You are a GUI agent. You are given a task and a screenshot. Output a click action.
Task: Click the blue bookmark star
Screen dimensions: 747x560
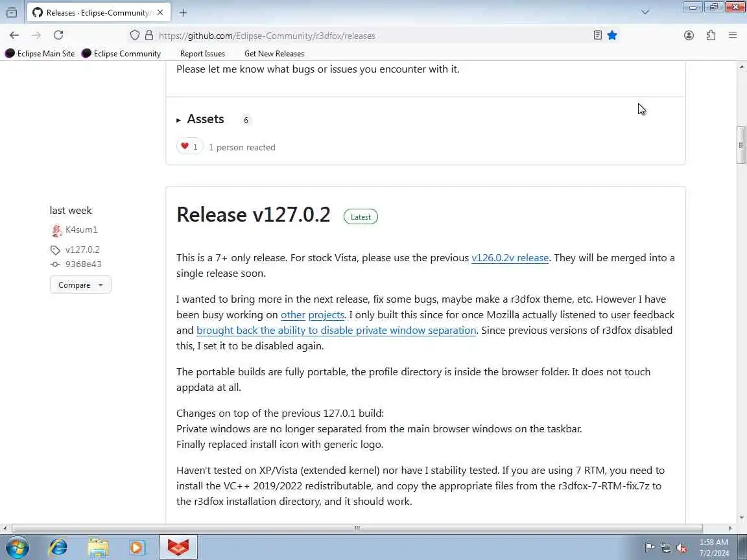tap(612, 35)
